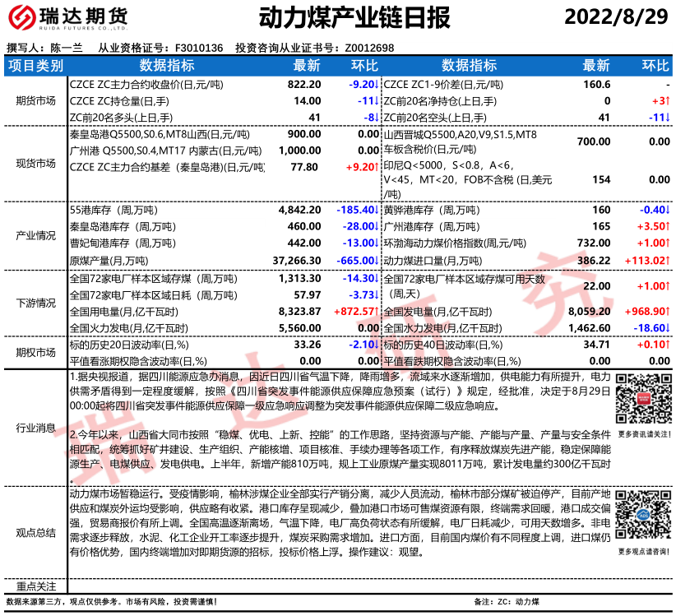Click the blue down arrow beside -665.00
The image size is (676, 616).
pos(377,260)
